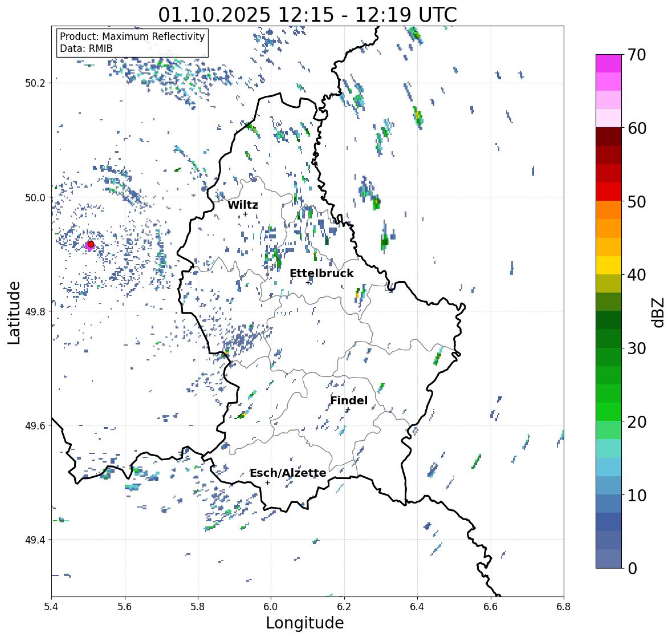Click the colorbar tick label '0'
This screenshot has height=637, width=672.
click(632, 569)
